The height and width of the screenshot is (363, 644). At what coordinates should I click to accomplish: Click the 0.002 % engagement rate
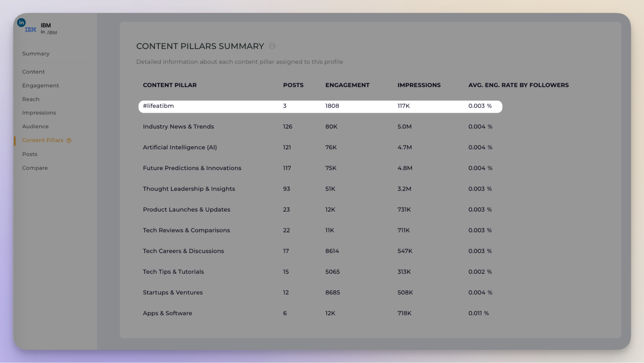point(480,272)
